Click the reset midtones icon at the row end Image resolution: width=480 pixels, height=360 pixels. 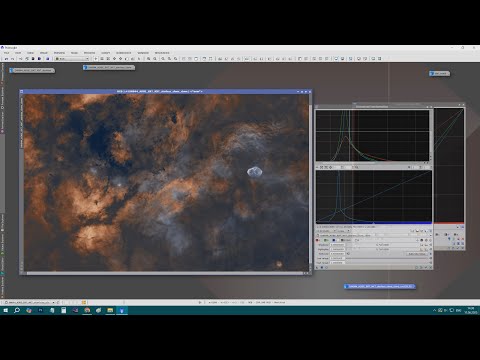[430, 254]
